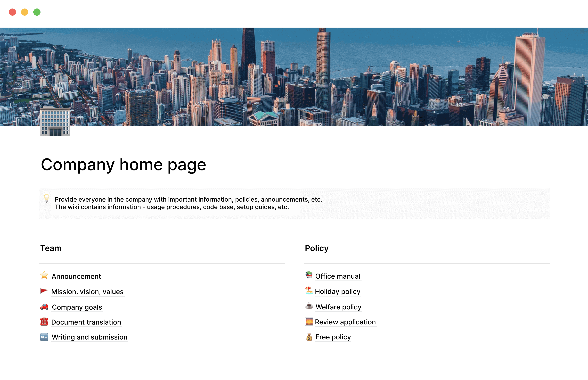Click the light bulb icon in the callout box
Viewport: 588px width, 380px height.
click(47, 199)
